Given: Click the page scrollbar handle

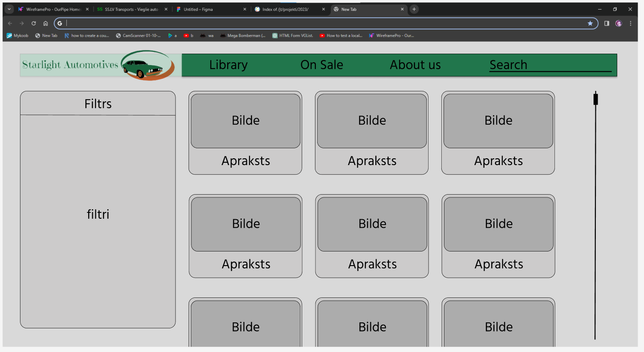Looking at the screenshot, I should 595,99.
